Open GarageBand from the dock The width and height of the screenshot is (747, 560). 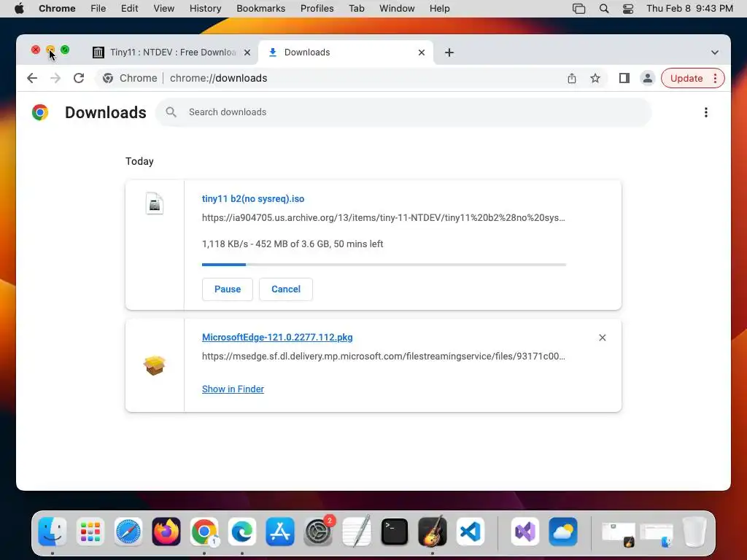tap(432, 532)
